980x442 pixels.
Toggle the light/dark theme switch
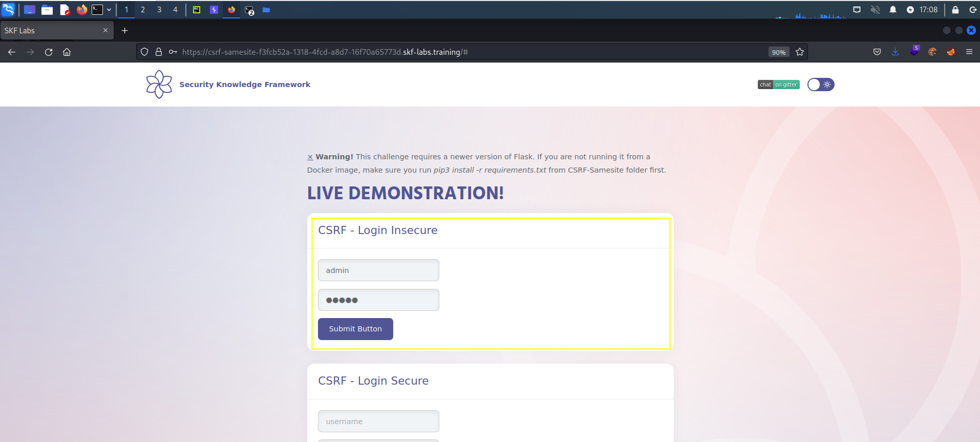click(x=821, y=85)
